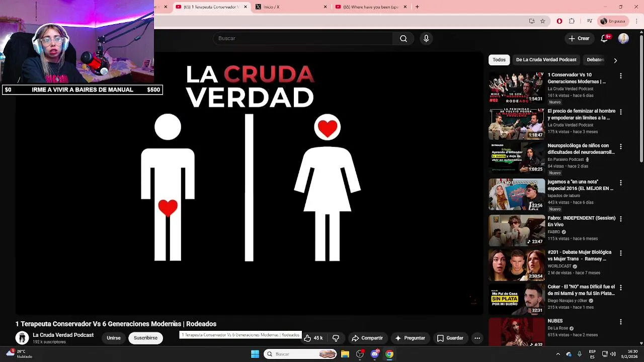Image resolution: width=644 pixels, height=362 pixels.
Task: Open the Windows Start menu
Action: 255,354
